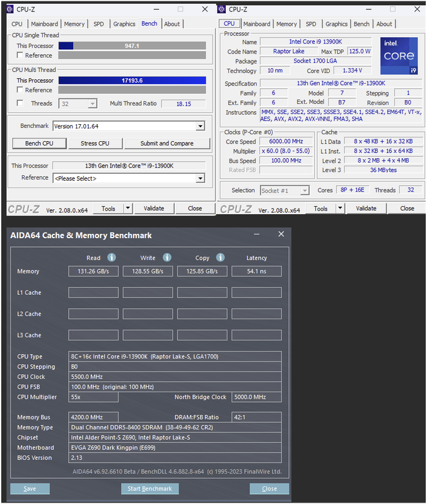Image resolution: width=427 pixels, height=504 pixels.
Task: Click Tools button in Bench window
Action: pos(108,209)
